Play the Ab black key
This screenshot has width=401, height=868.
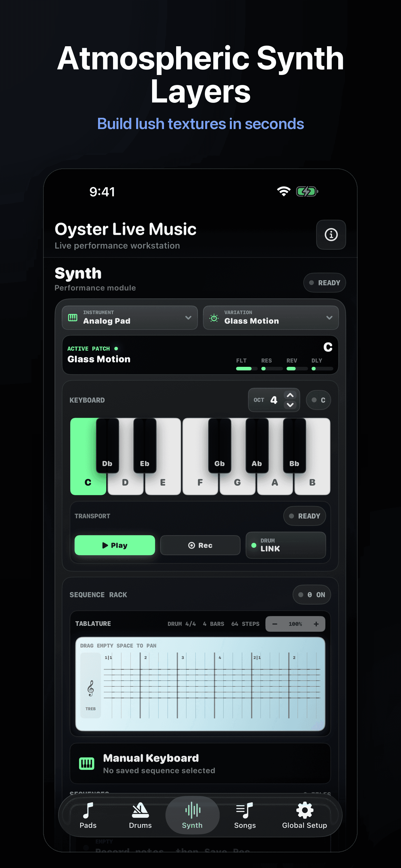point(257,446)
